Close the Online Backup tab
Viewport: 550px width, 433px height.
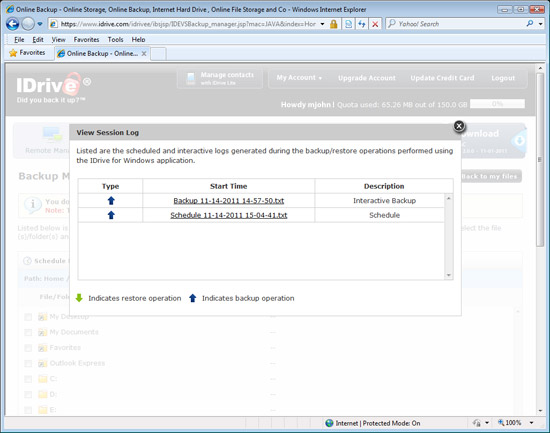(144, 54)
